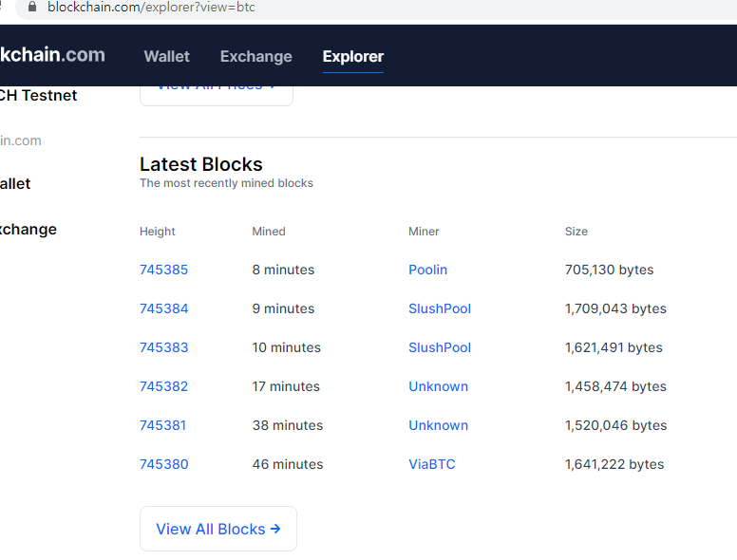
Task: Open the Exchange tab in the header
Action: pos(256,56)
